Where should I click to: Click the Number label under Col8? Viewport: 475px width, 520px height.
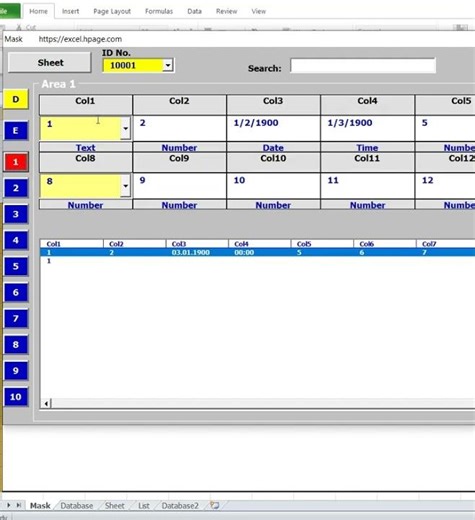85,205
